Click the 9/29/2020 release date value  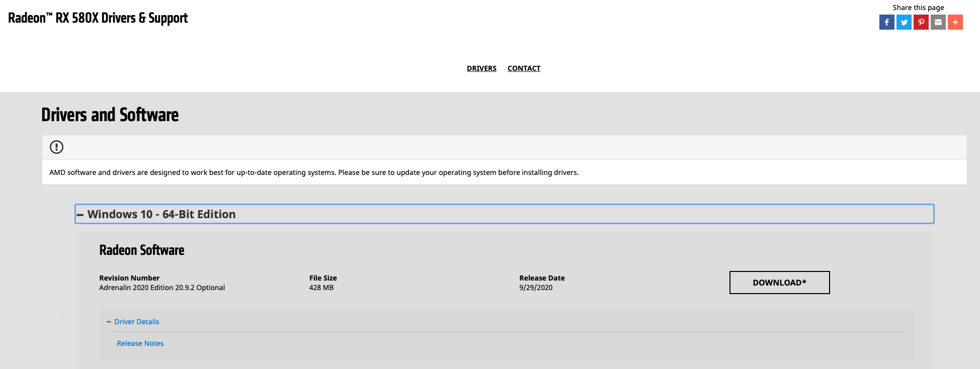[x=536, y=288]
